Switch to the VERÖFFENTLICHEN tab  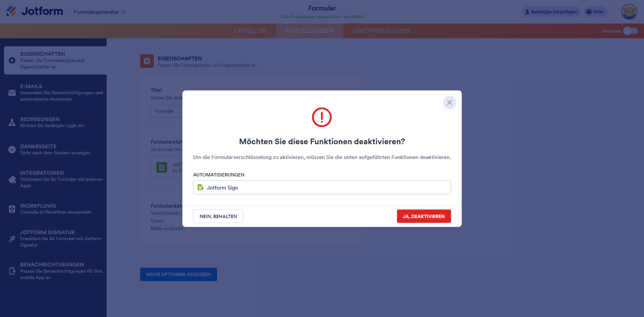pyautogui.click(x=381, y=31)
